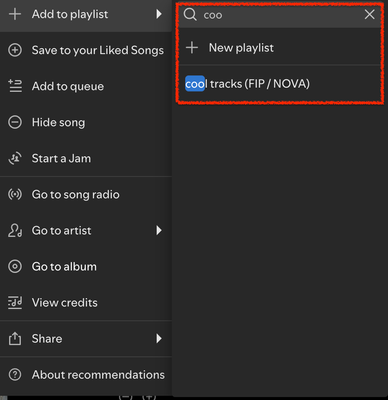This screenshot has height=400, width=388.
Task: Select About recommendations
Action: [86, 375]
